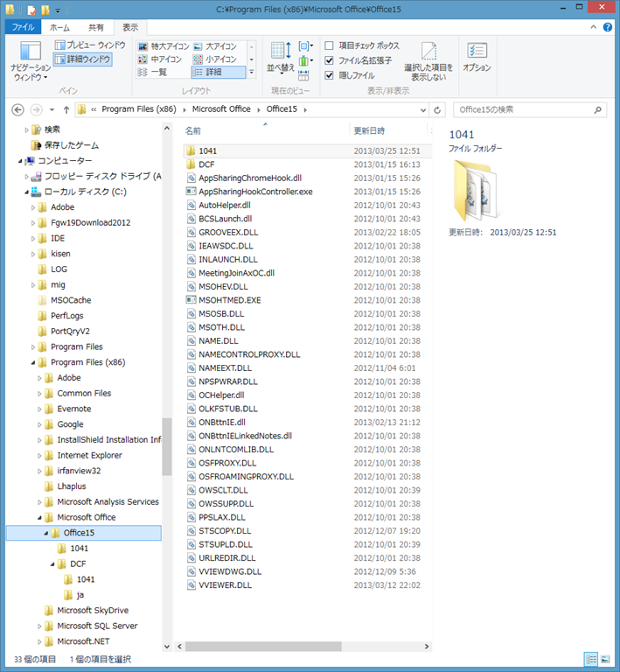Screen dimensions: 620x672
Task: Click the 1041 folder thumbnail in details pane
Action: (x=476, y=190)
